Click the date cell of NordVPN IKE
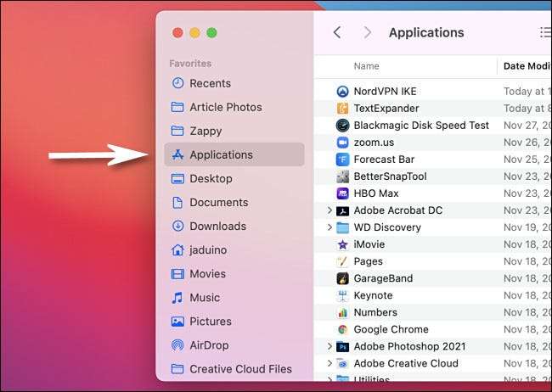 [x=527, y=92]
